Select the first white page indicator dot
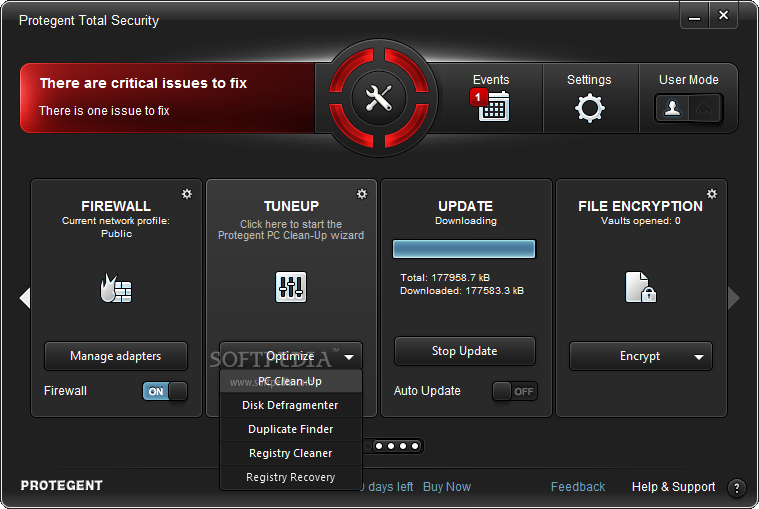This screenshot has height=509, width=759. click(379, 446)
